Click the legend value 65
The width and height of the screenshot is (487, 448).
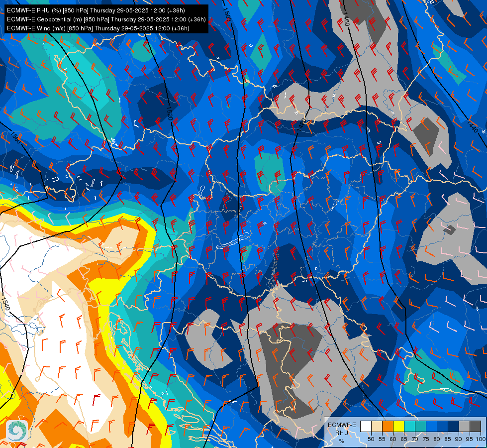pos(404,439)
